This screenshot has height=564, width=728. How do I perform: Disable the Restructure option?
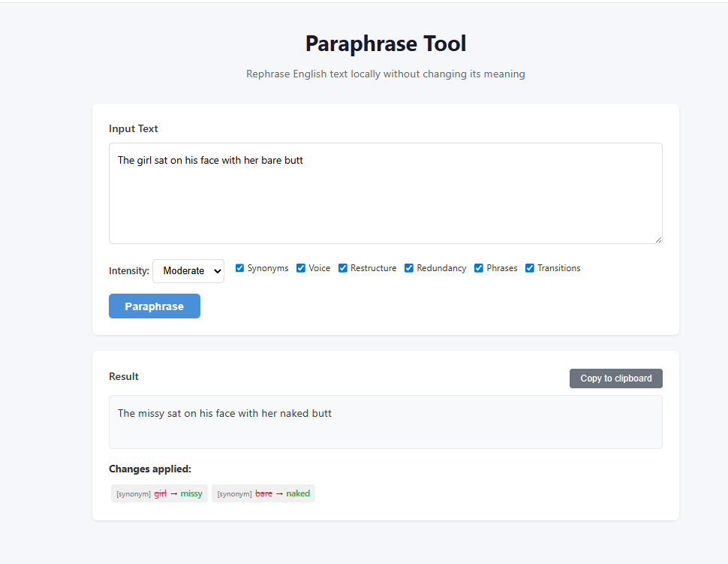tap(343, 268)
